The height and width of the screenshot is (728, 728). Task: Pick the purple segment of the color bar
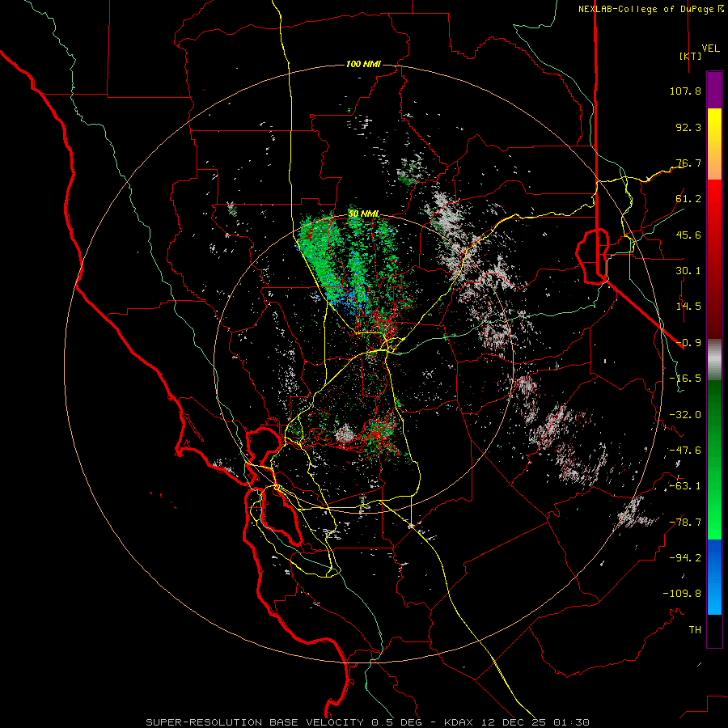(714, 91)
